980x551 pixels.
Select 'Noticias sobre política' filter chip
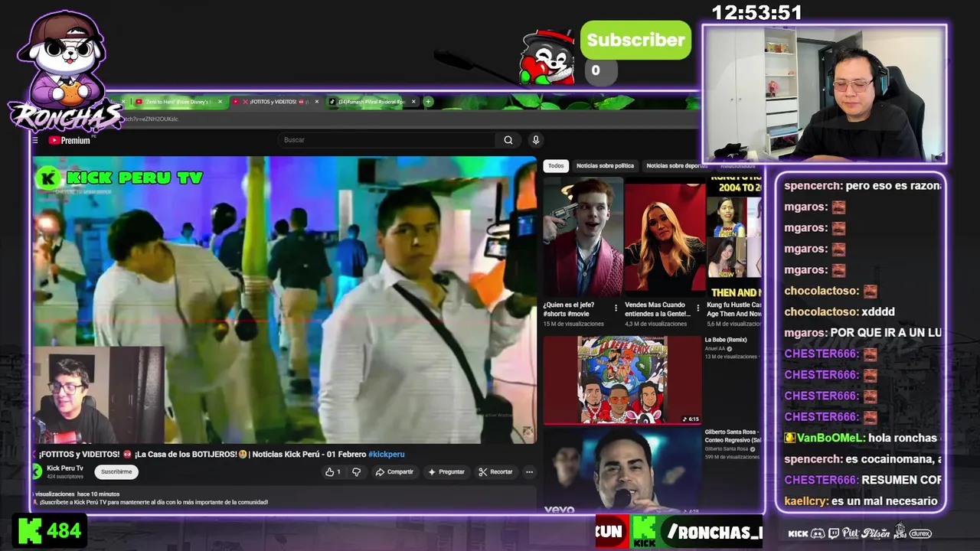pos(605,165)
